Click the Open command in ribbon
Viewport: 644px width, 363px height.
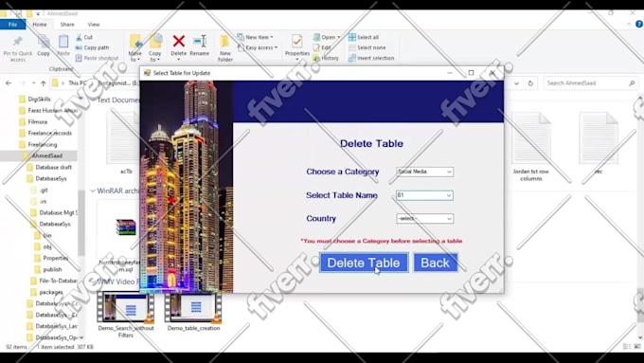click(327, 37)
